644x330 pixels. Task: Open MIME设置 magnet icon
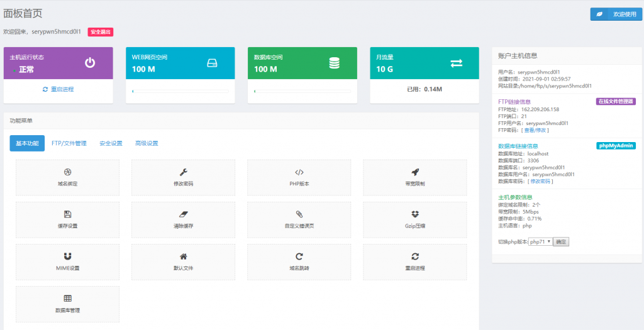click(67, 256)
